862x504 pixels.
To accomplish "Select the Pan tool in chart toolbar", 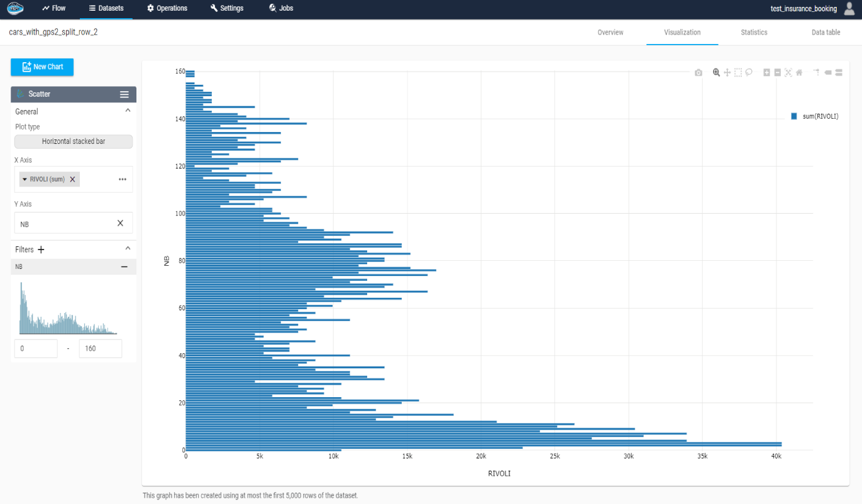I will click(727, 73).
